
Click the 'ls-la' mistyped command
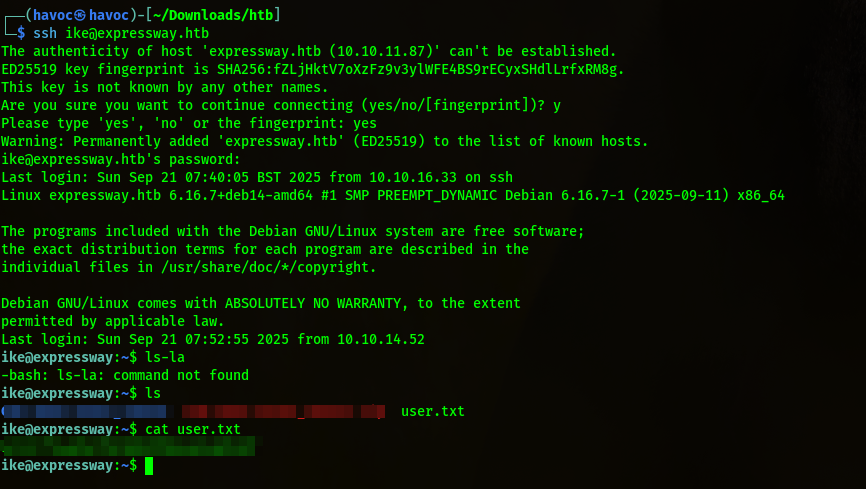coord(165,357)
